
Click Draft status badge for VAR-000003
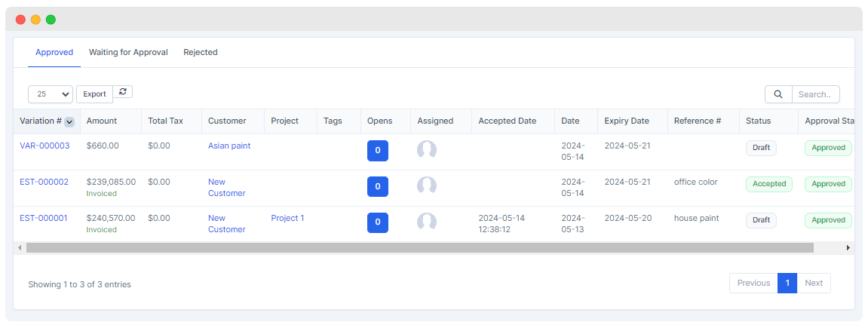tap(761, 148)
